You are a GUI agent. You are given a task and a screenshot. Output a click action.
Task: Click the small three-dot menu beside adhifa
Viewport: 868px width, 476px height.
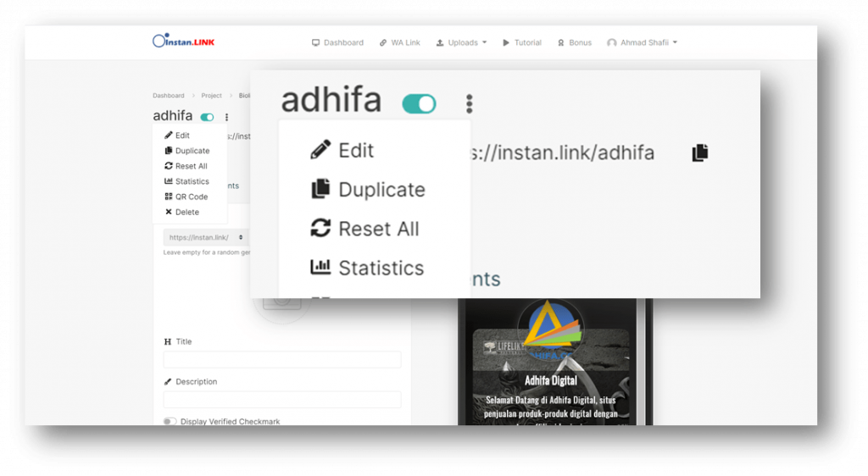point(226,117)
